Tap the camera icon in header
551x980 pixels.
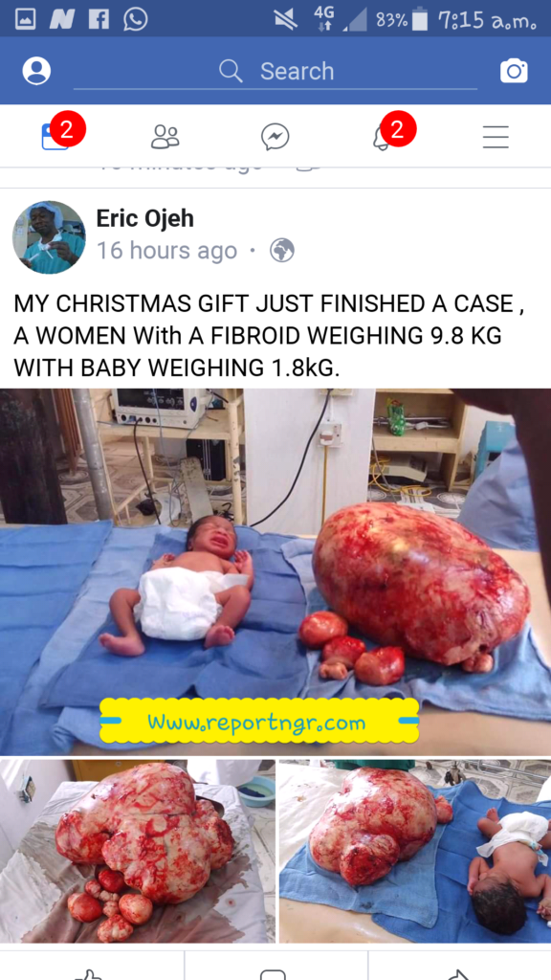pos(514,71)
